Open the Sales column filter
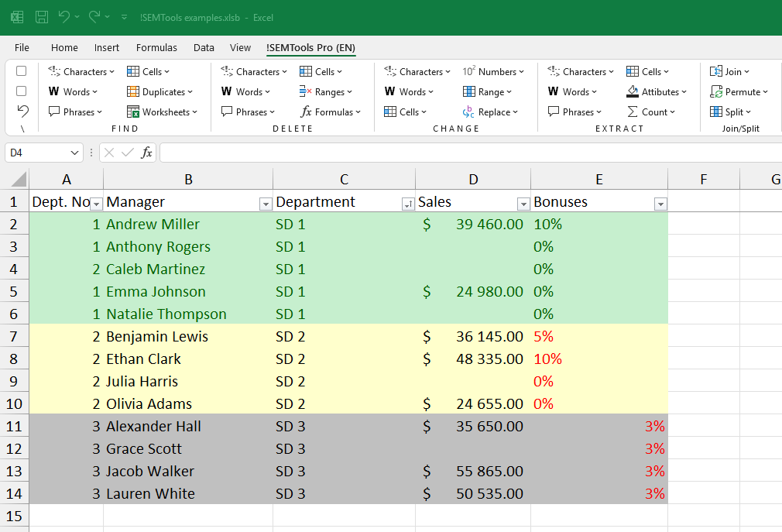 (524, 202)
